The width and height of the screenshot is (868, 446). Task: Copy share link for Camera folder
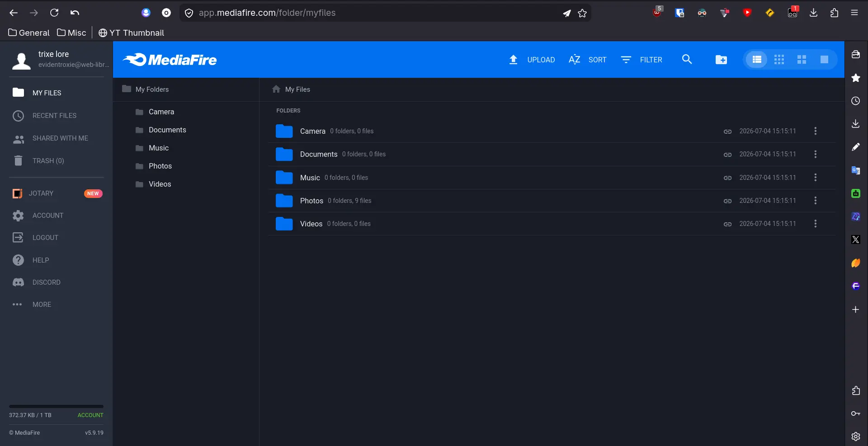point(727,131)
